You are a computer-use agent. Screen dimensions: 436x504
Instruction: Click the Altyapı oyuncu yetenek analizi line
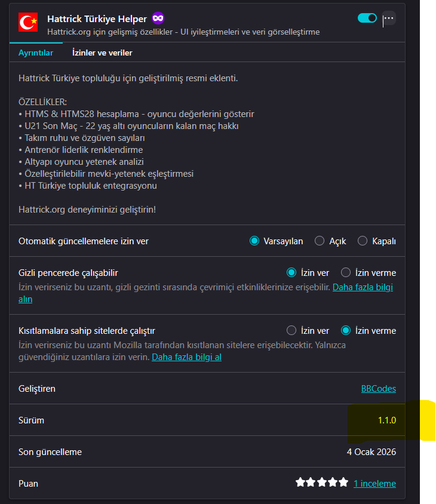(x=81, y=162)
